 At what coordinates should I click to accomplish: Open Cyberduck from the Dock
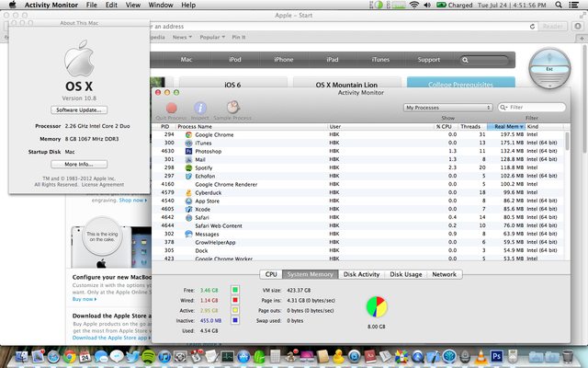point(338,356)
